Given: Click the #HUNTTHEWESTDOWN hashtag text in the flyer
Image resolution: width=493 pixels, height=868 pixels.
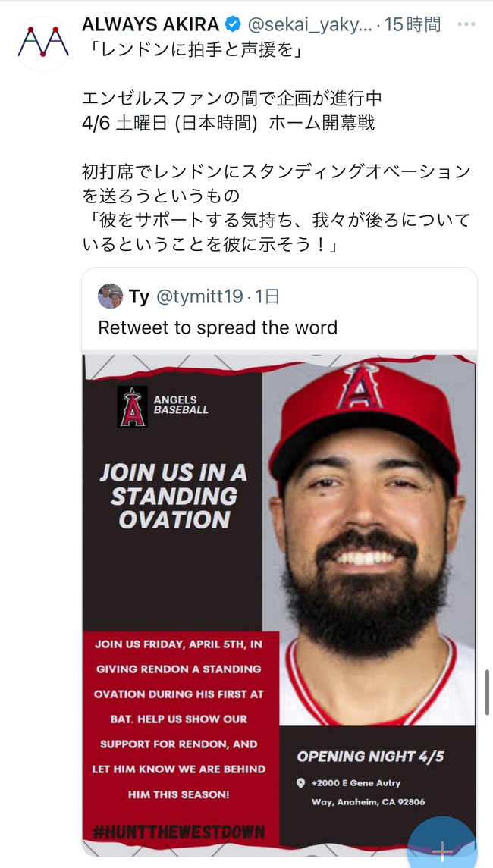Looking at the screenshot, I should click(179, 832).
